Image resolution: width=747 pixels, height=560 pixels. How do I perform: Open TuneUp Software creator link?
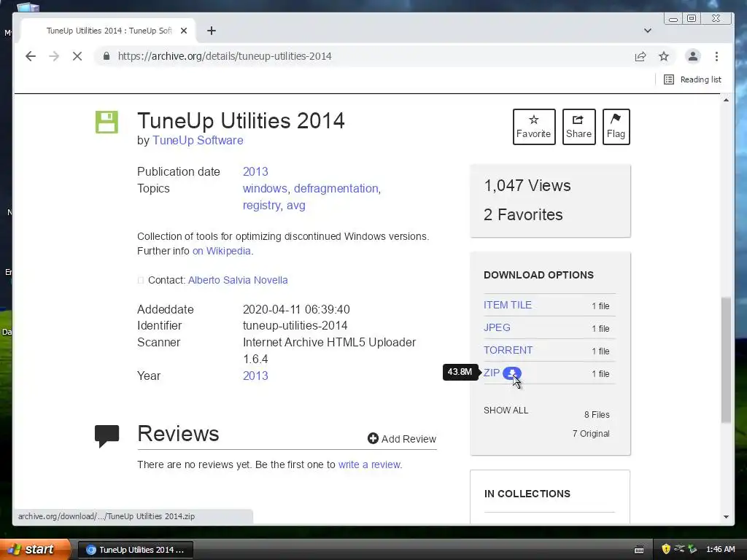point(198,141)
